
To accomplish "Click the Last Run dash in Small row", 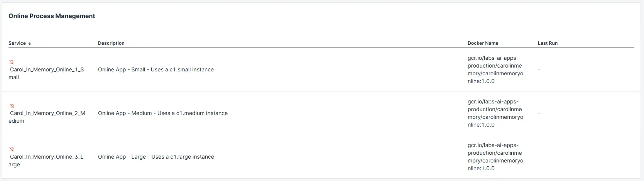I will pyautogui.click(x=539, y=70).
